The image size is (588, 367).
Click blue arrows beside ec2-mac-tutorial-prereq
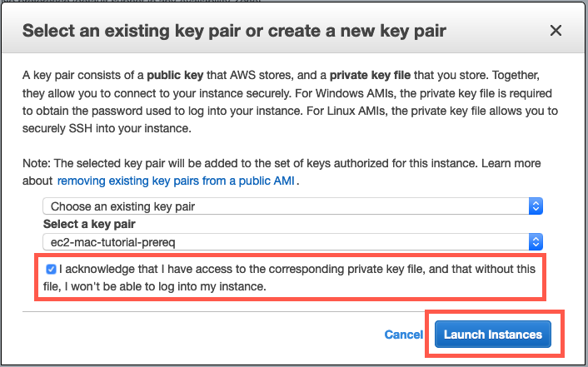tap(536, 241)
